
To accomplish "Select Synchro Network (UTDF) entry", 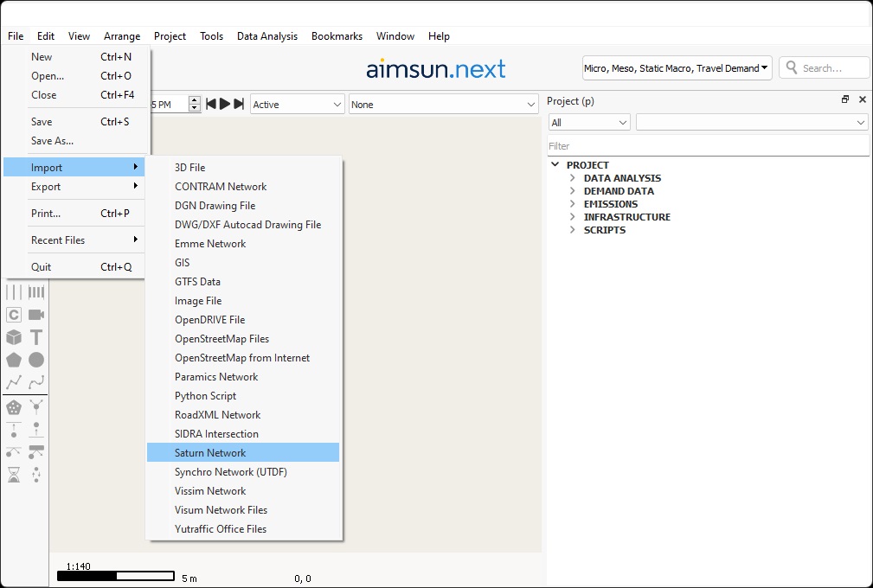I will (243, 472).
